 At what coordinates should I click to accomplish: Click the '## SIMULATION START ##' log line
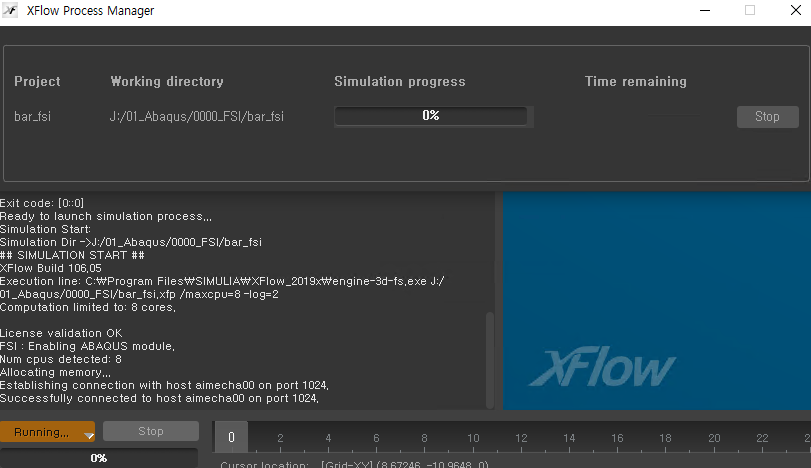coord(72,255)
